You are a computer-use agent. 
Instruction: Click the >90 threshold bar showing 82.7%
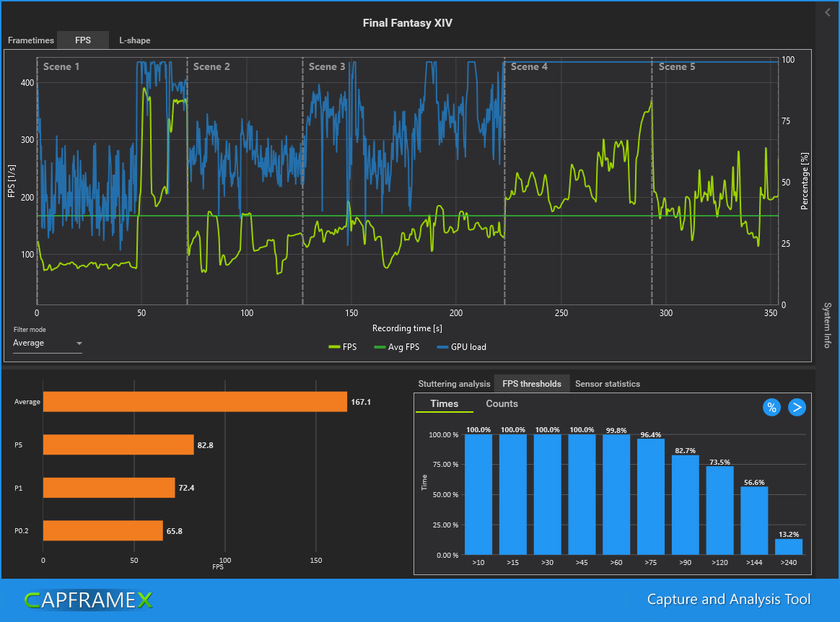pyautogui.click(x=685, y=504)
